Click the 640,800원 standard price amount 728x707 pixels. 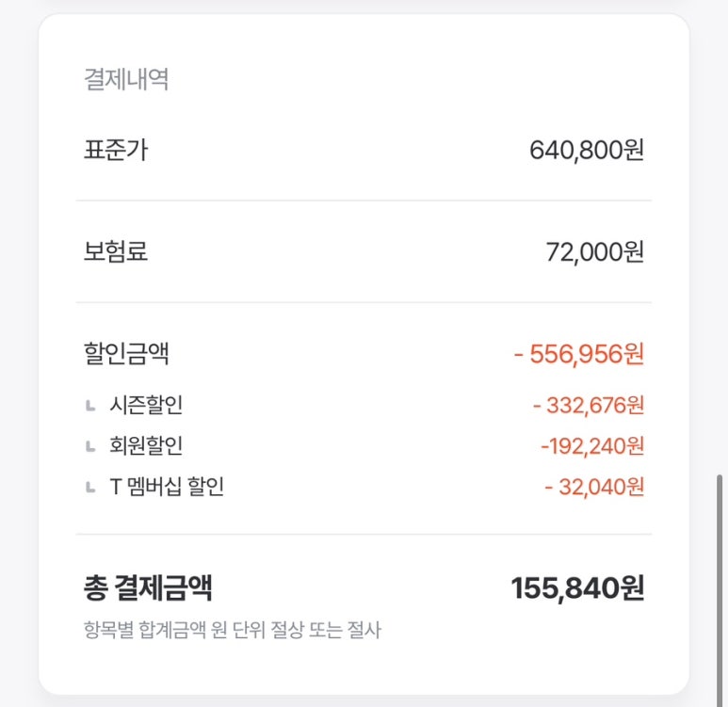tap(587, 151)
